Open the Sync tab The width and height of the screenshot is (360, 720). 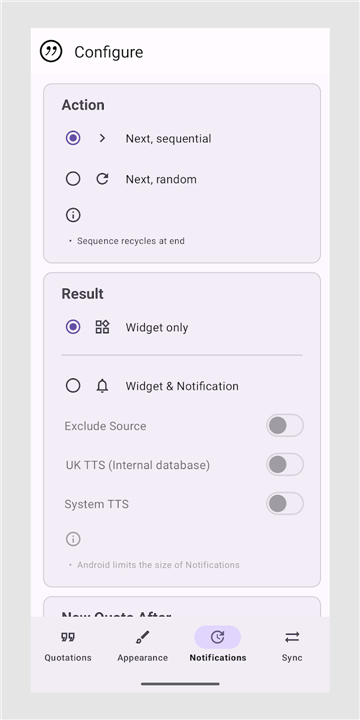(x=292, y=645)
